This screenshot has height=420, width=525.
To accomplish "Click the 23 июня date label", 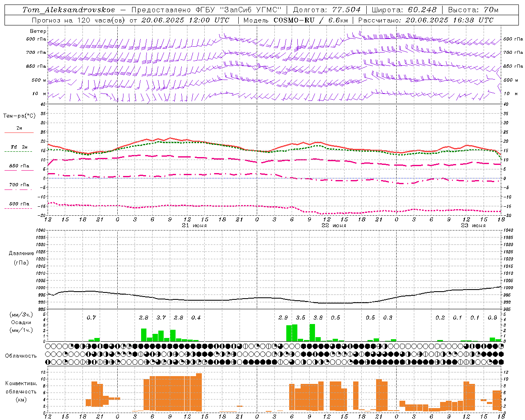I will coord(473,226).
